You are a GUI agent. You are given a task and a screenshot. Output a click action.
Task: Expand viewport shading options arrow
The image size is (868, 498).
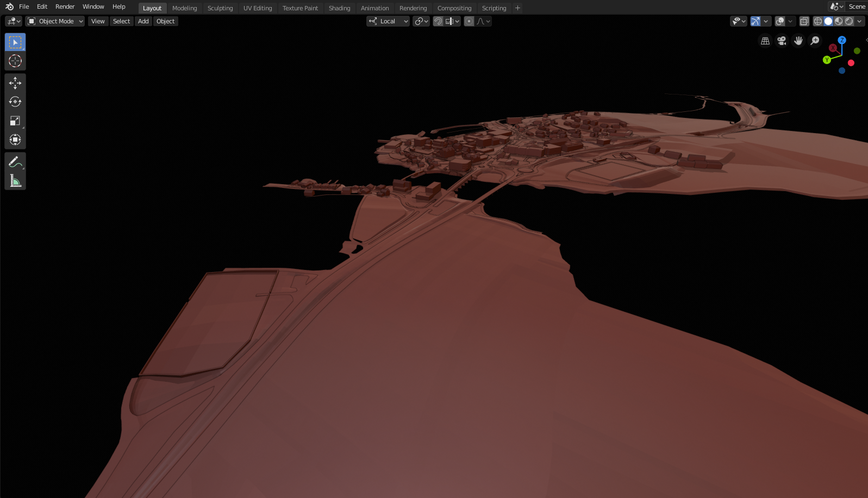pyautogui.click(x=859, y=21)
